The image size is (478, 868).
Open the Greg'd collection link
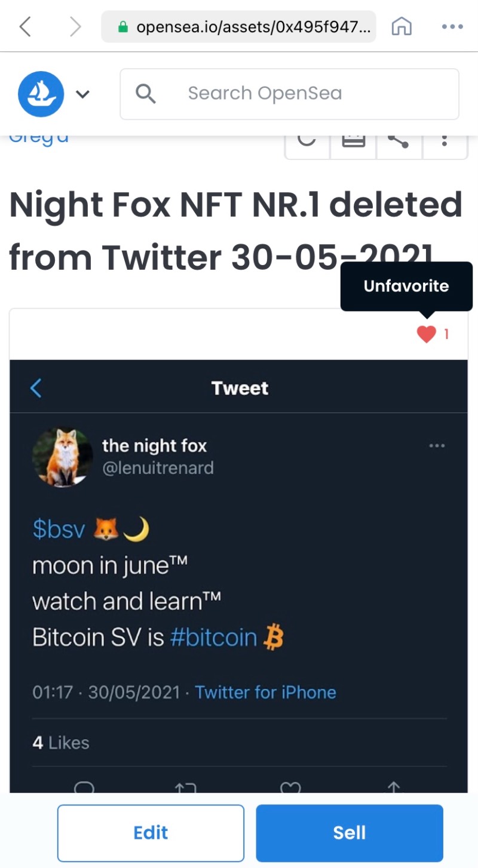39,138
